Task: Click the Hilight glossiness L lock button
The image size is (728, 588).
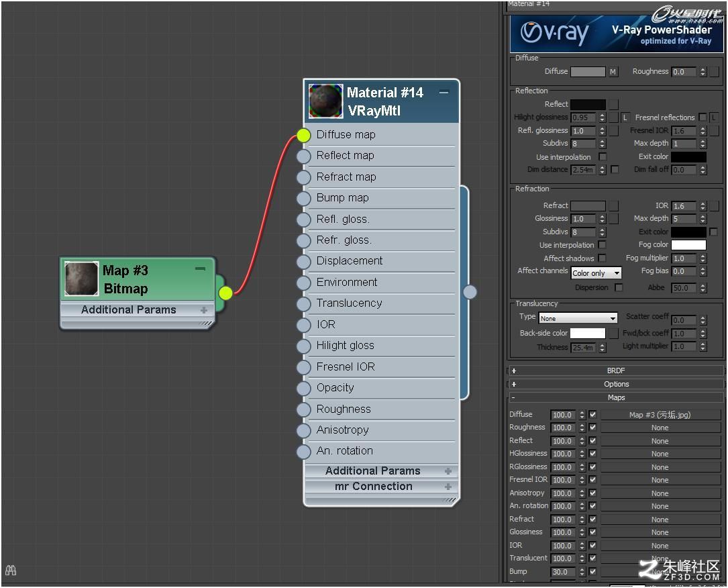Action: pos(625,117)
